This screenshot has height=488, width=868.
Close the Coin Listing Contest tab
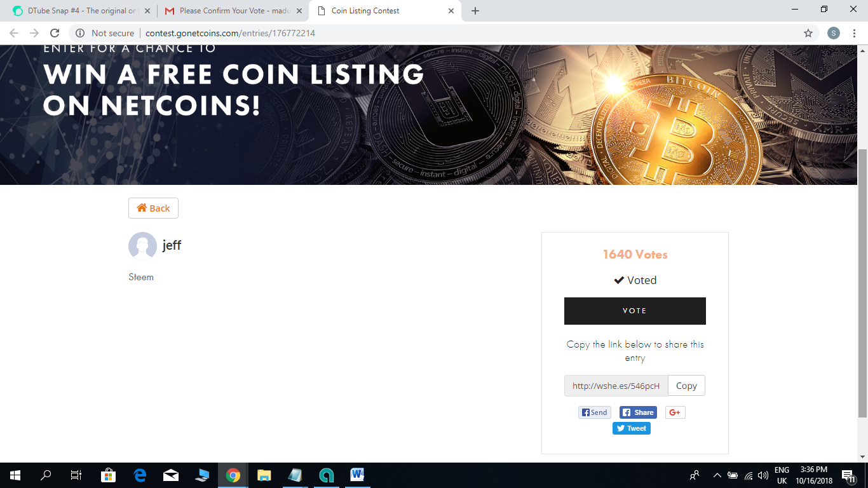tap(451, 11)
